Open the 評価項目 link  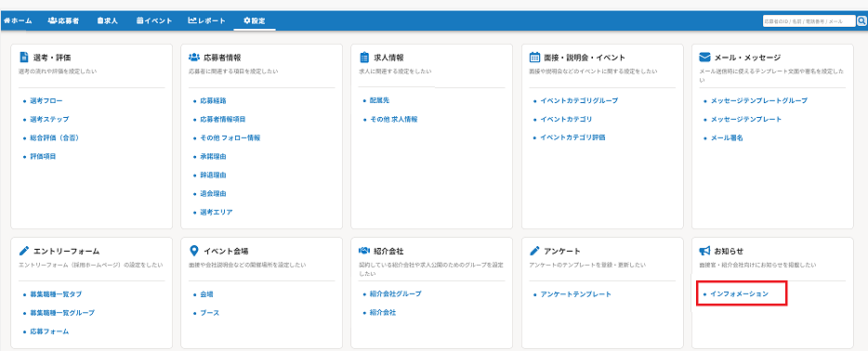pyautogui.click(x=43, y=156)
